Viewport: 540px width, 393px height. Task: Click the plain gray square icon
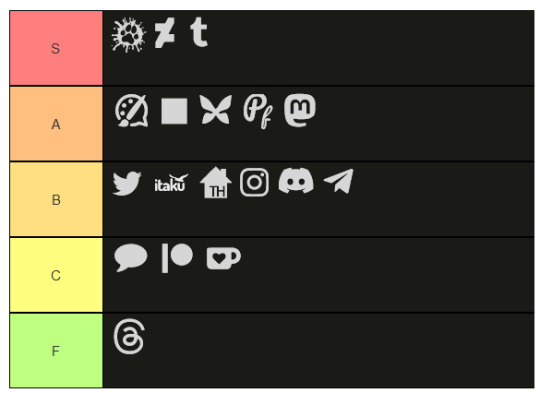(x=174, y=111)
